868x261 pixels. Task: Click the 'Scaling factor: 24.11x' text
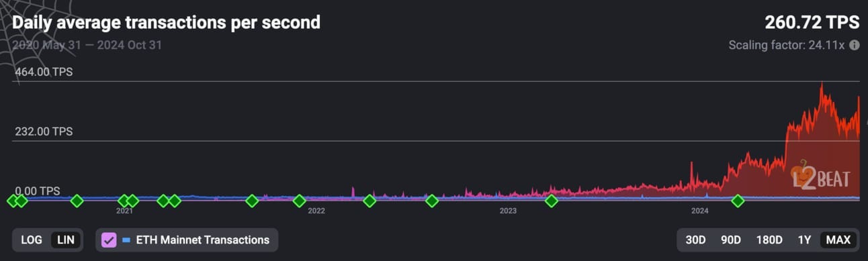[787, 46]
